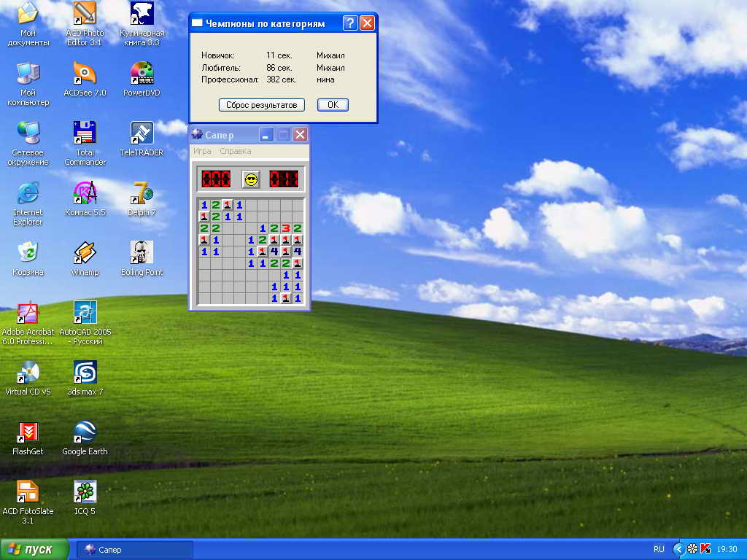This screenshot has height=560, width=747.
Task: Click the mine counter display in Сапер
Action: coord(216,179)
